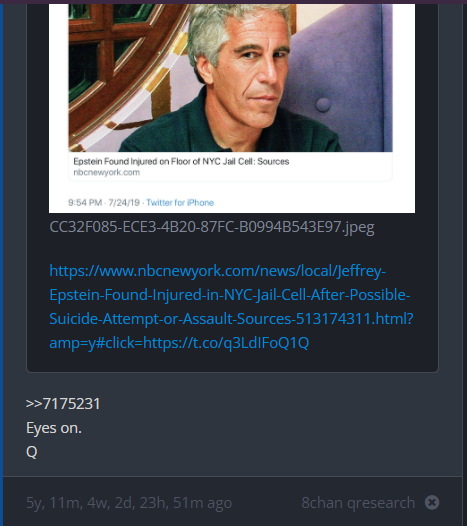The width and height of the screenshot is (467, 526).
Task: Select the CC32F085 jpeg filename text
Action: pos(212,227)
